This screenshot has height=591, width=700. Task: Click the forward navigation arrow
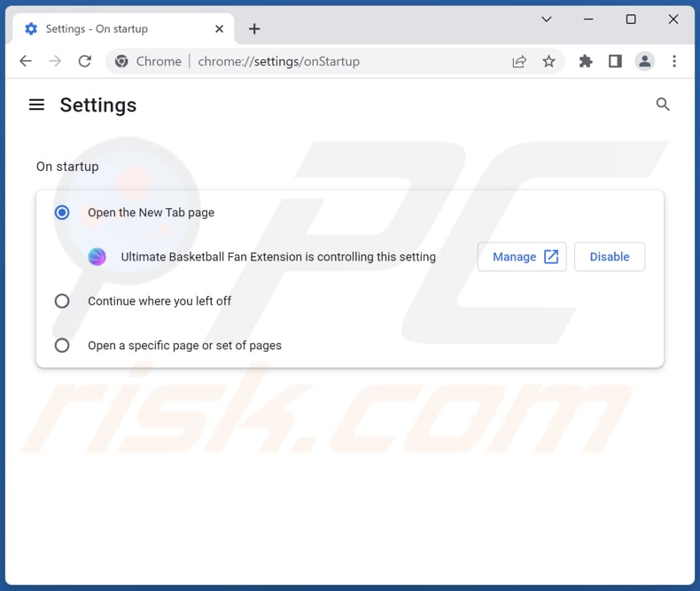pyautogui.click(x=55, y=61)
